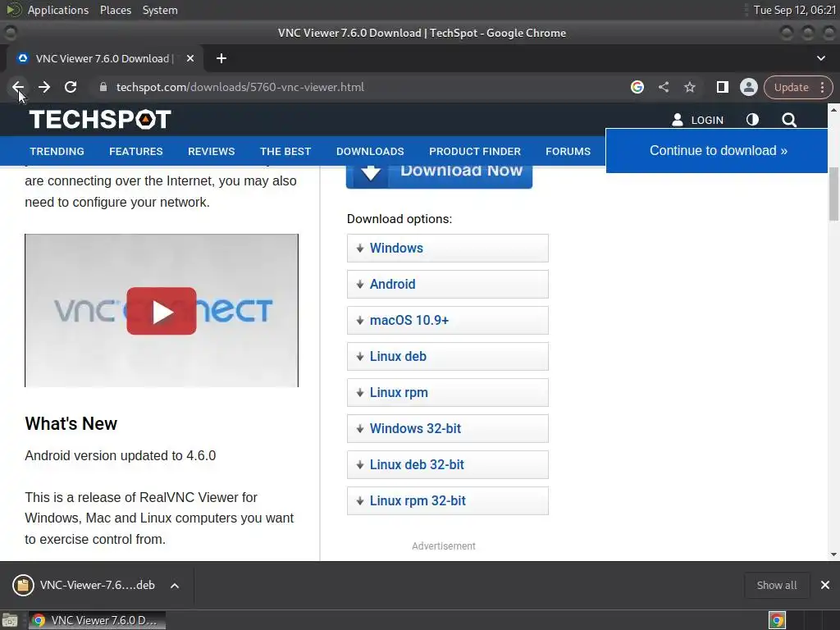
Task: Click the show desktop icon in taskbar
Action: [10, 620]
